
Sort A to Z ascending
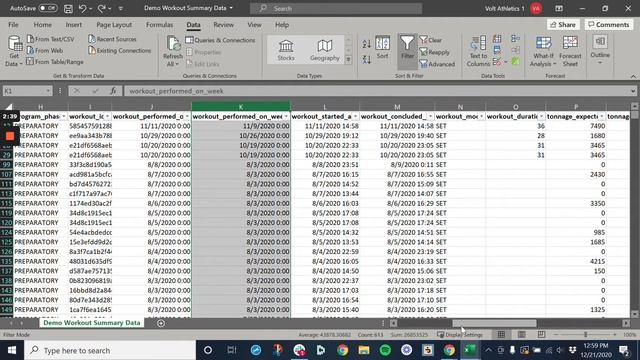(367, 44)
